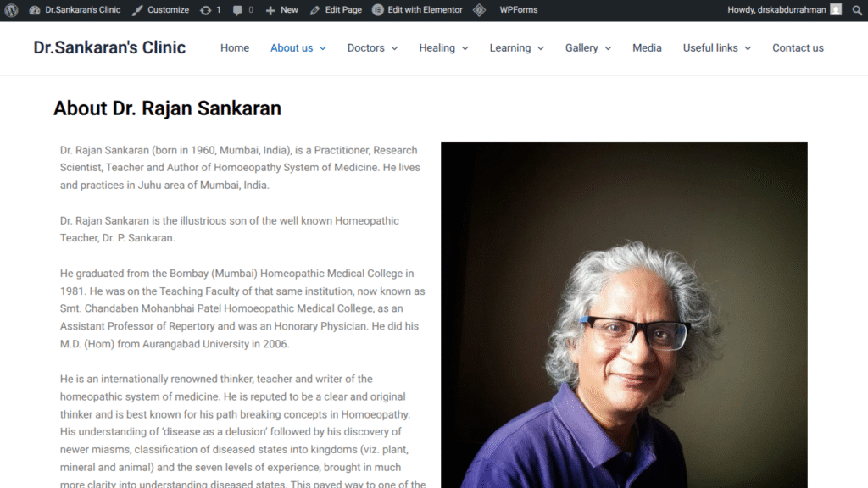Click the Dr.Sankaran's Clinic site title
The height and width of the screenshot is (488, 868).
109,47
